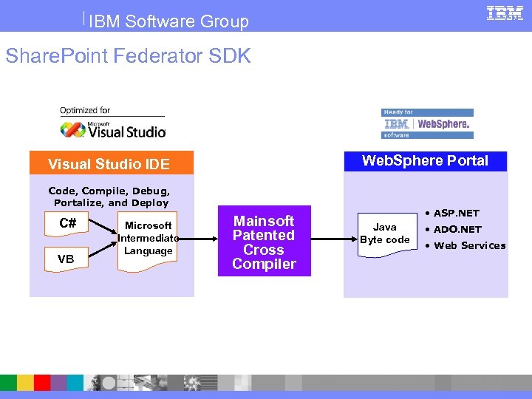Screen dimensions: 532x399
Task: Click the 'Optimized for' label
Action: tap(85, 110)
